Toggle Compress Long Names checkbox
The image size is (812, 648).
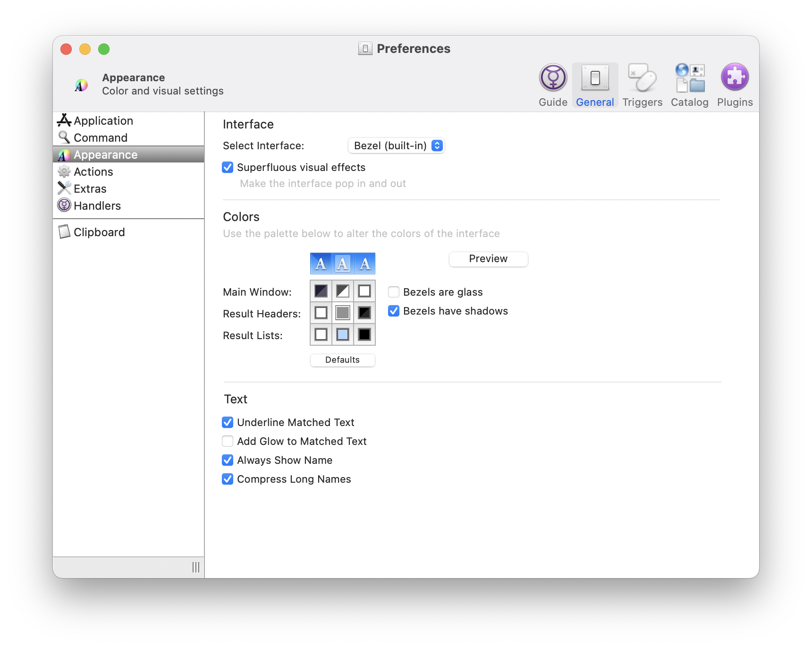click(228, 479)
